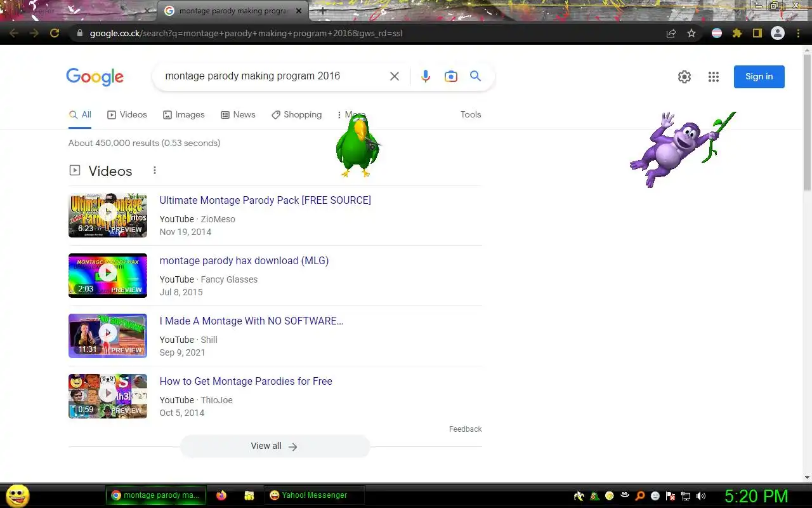Click the Sign in button
Viewport: 812px width, 508px height.
[759, 77]
